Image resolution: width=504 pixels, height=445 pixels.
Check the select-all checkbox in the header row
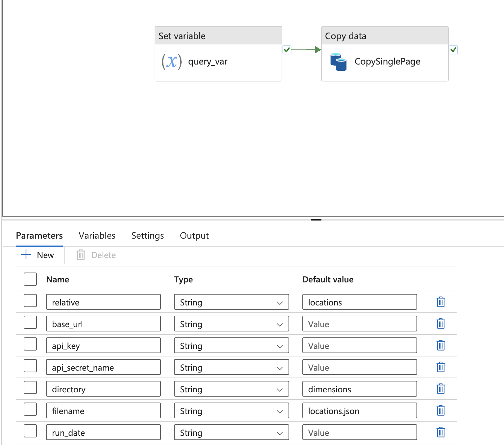pyautogui.click(x=30, y=279)
